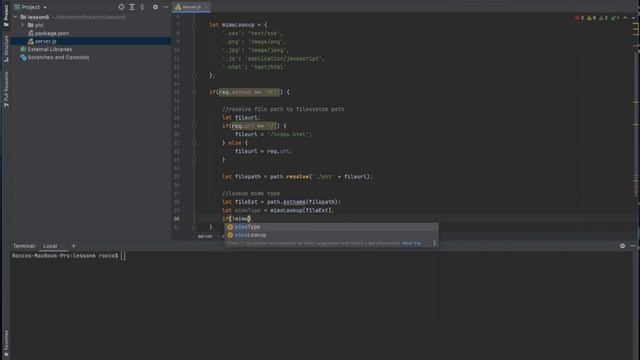Image resolution: width=640 pixels, height=360 pixels.
Task: Click the editor error stripe scrollbar
Action: (636, 122)
